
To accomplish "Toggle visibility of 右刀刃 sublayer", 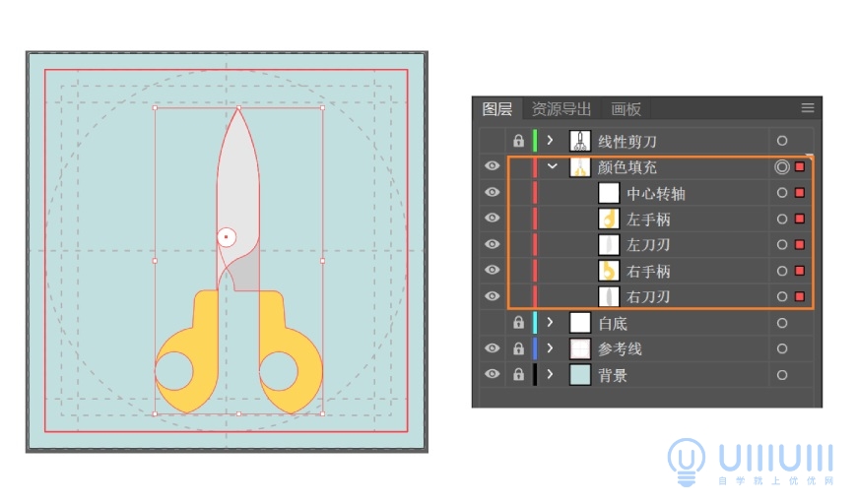I will coord(492,296).
